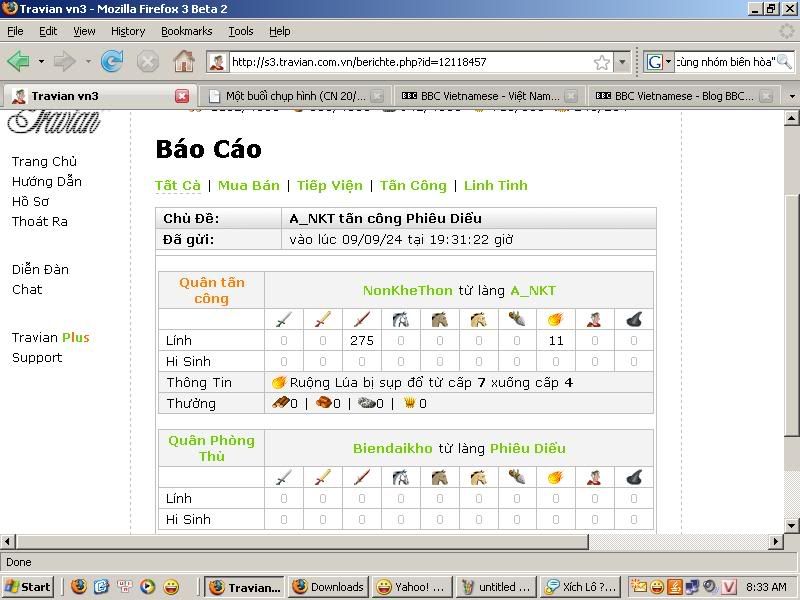This screenshot has width=800, height=600.
Task: Bookmark this page with the star icon
Action: (x=602, y=62)
